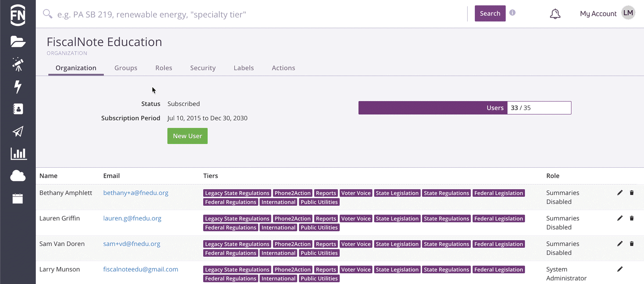Click Lauren Griffin's Voter Voice tier tag

pyautogui.click(x=356, y=219)
